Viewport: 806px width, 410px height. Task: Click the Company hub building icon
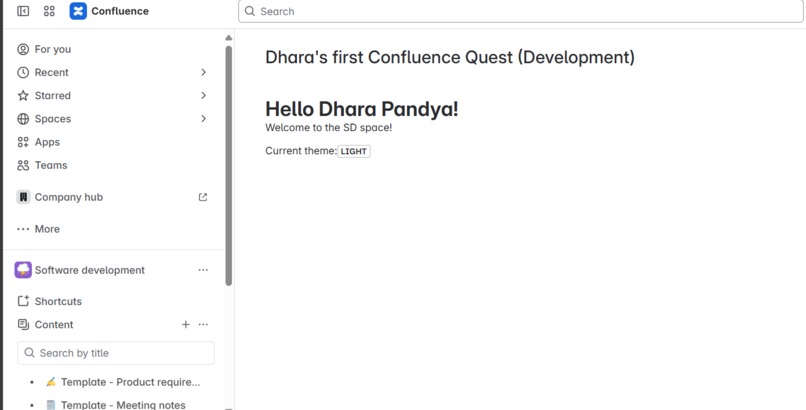coord(23,197)
